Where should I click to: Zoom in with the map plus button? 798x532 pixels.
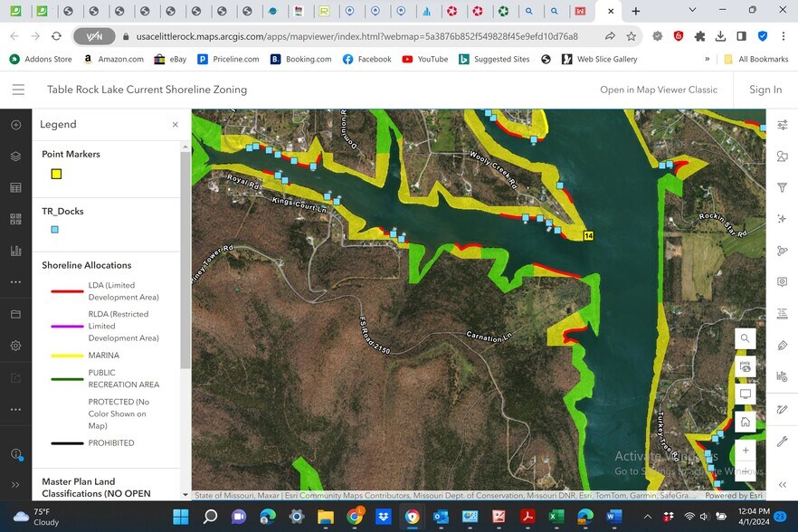(745, 450)
